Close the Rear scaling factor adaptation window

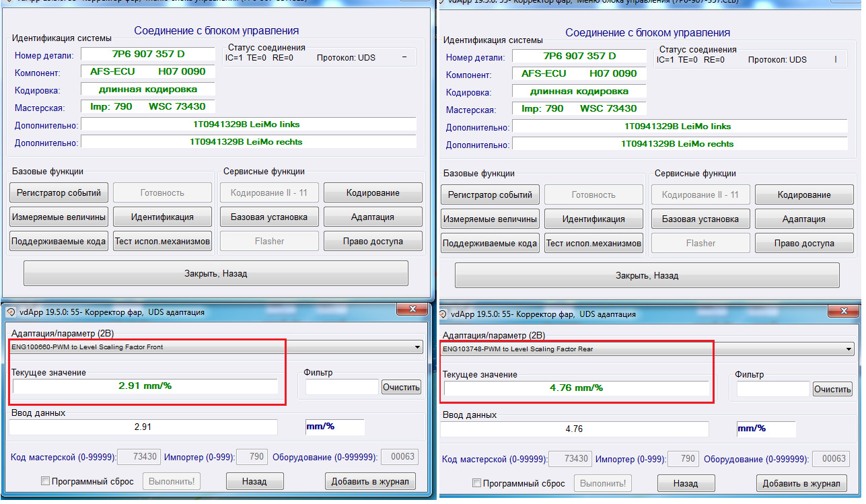point(842,312)
